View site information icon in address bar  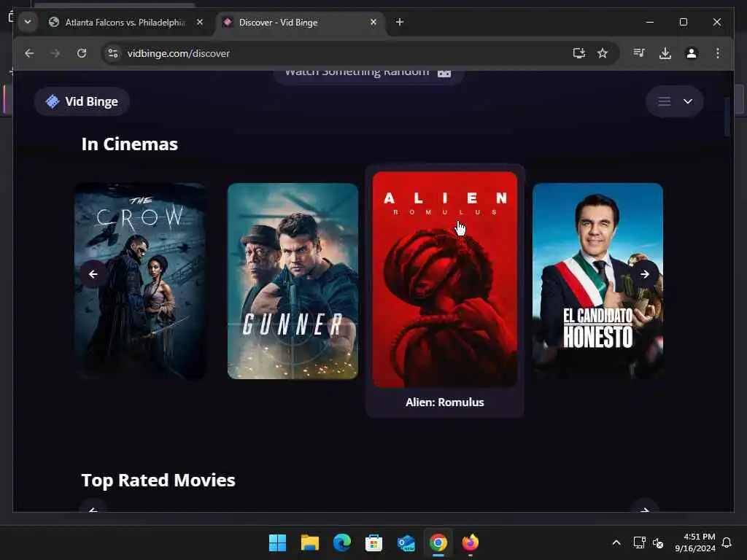pyautogui.click(x=113, y=53)
